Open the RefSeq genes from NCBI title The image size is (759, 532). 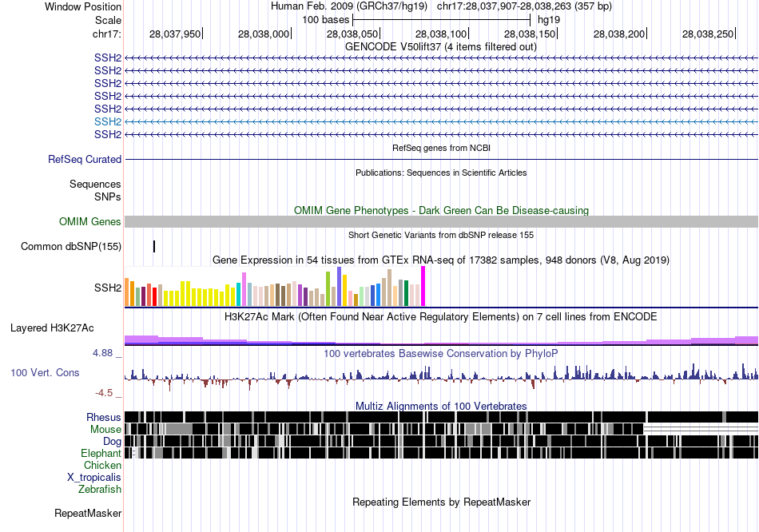pyautogui.click(x=441, y=148)
